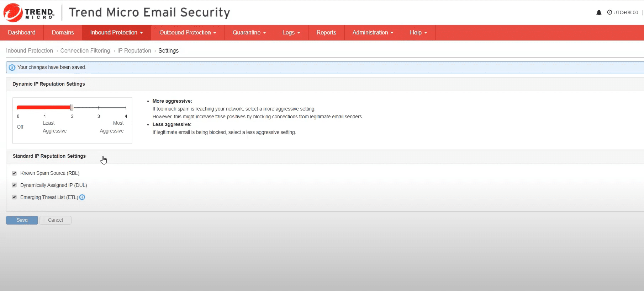The image size is (644, 291).
Task: Open the Logs dropdown menu
Action: pos(291,33)
